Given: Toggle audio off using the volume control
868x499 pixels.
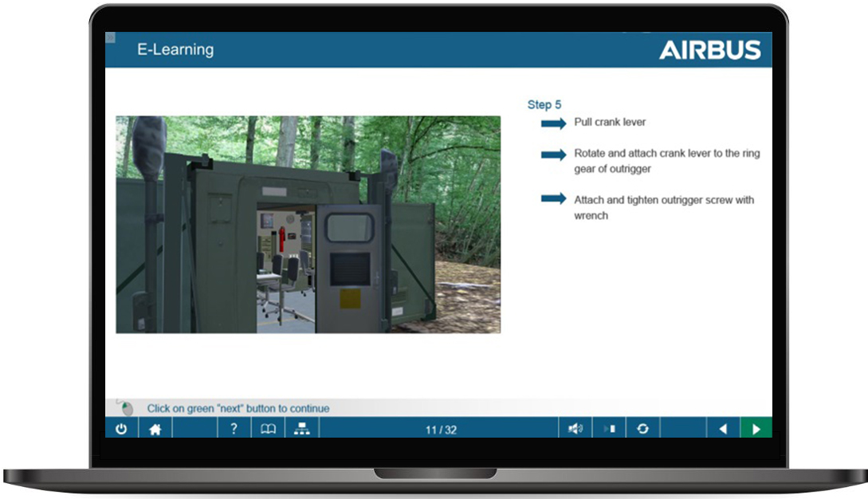Looking at the screenshot, I should 575,429.
